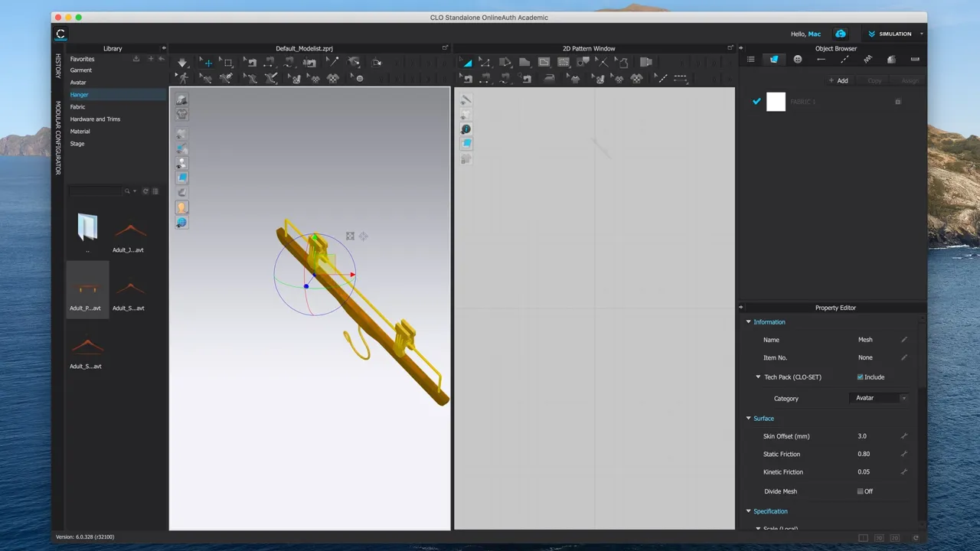
Task: Switch to the Button tab in Object Browser
Action: [797, 59]
